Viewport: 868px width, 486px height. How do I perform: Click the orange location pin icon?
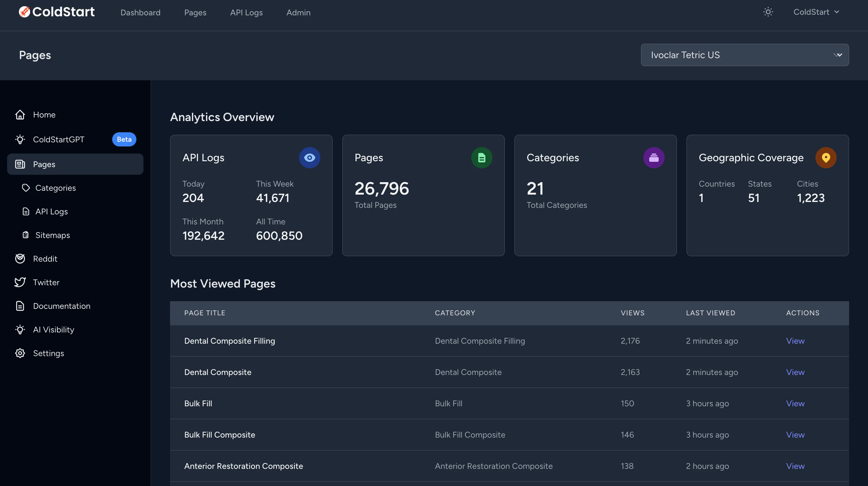[x=826, y=157]
